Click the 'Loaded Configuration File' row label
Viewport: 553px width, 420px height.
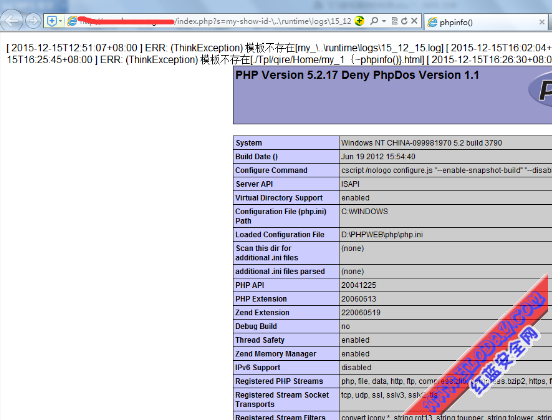coord(280,235)
